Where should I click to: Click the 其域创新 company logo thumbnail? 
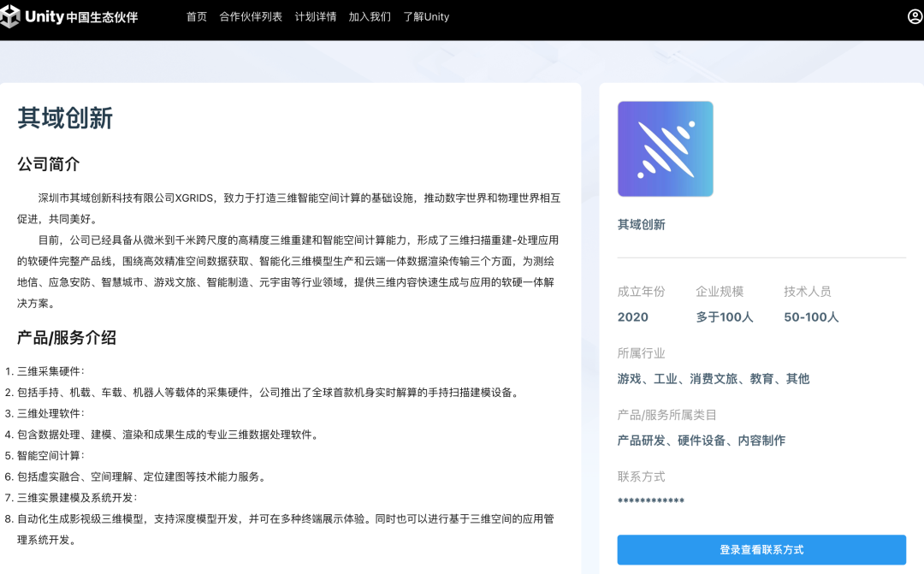[x=666, y=149]
